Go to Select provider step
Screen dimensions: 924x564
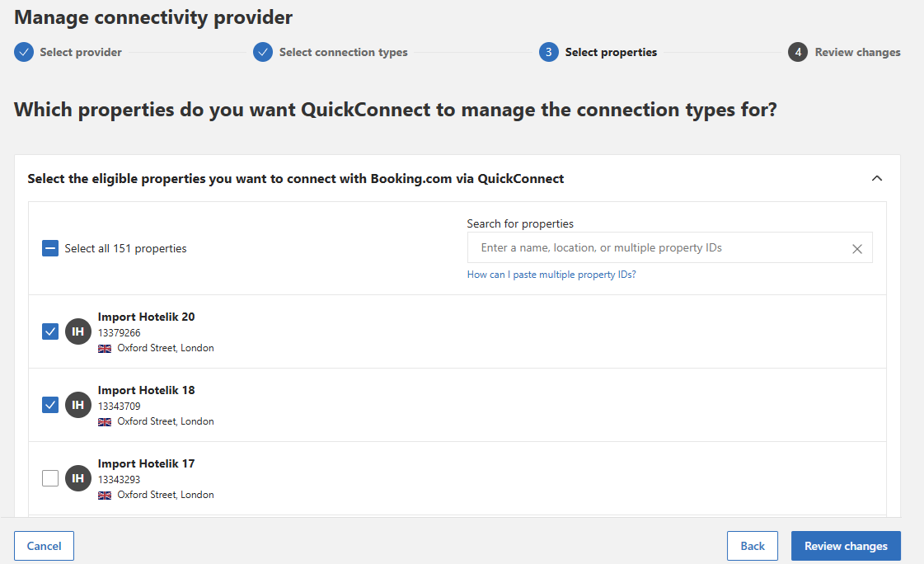pos(80,52)
